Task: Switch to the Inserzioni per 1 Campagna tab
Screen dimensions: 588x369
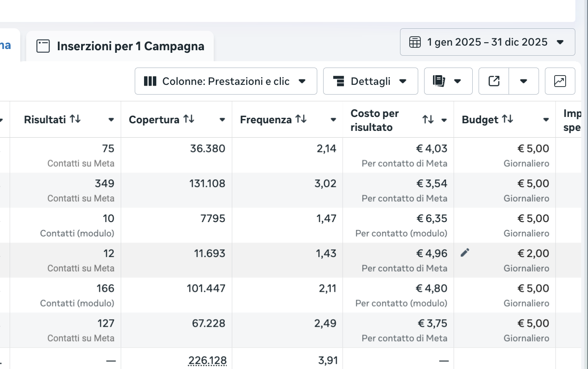Action: click(120, 46)
